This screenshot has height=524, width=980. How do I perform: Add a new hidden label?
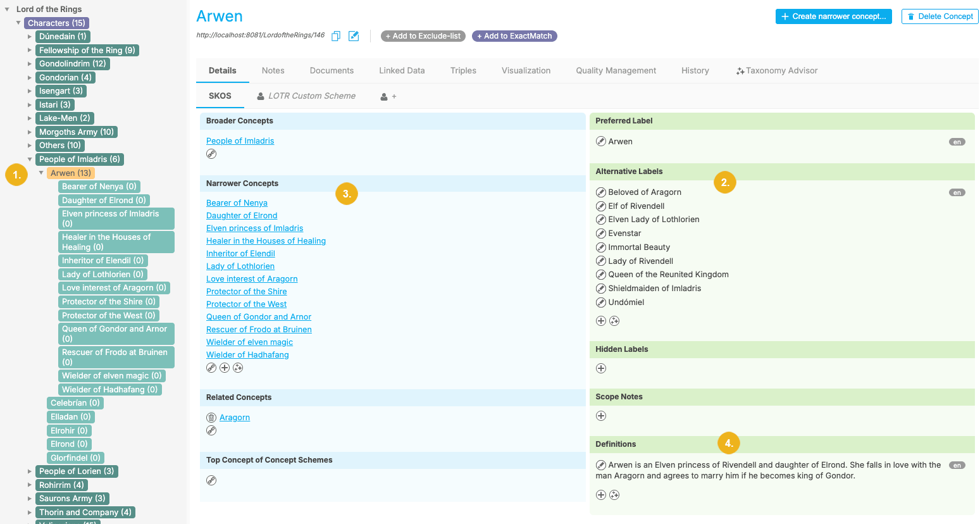[x=601, y=368]
